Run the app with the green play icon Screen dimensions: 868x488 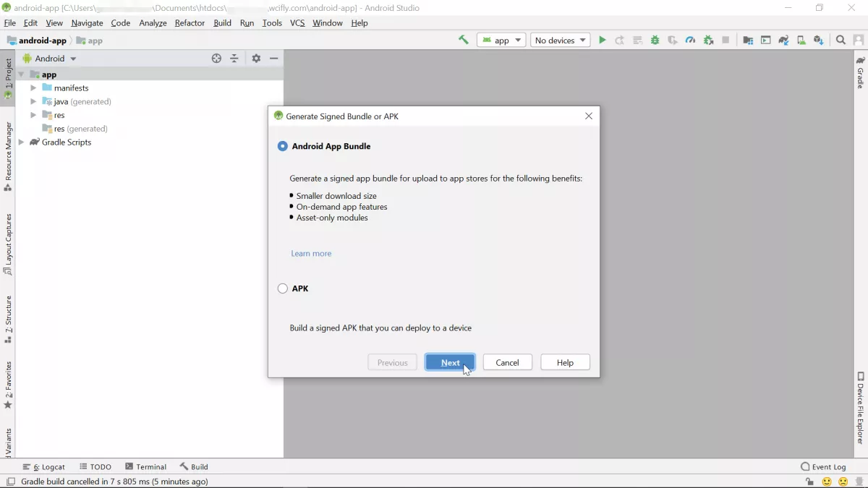[602, 40]
